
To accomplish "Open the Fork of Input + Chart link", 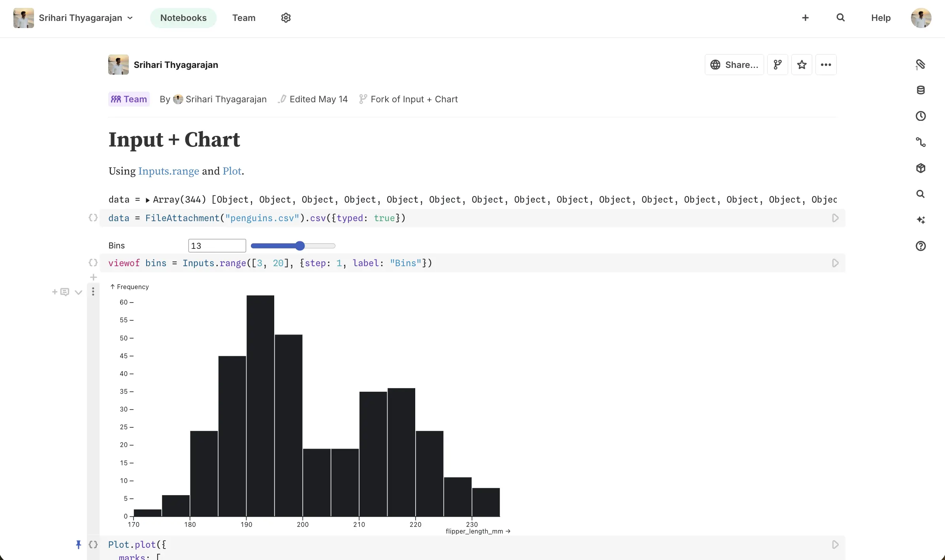I will point(414,99).
